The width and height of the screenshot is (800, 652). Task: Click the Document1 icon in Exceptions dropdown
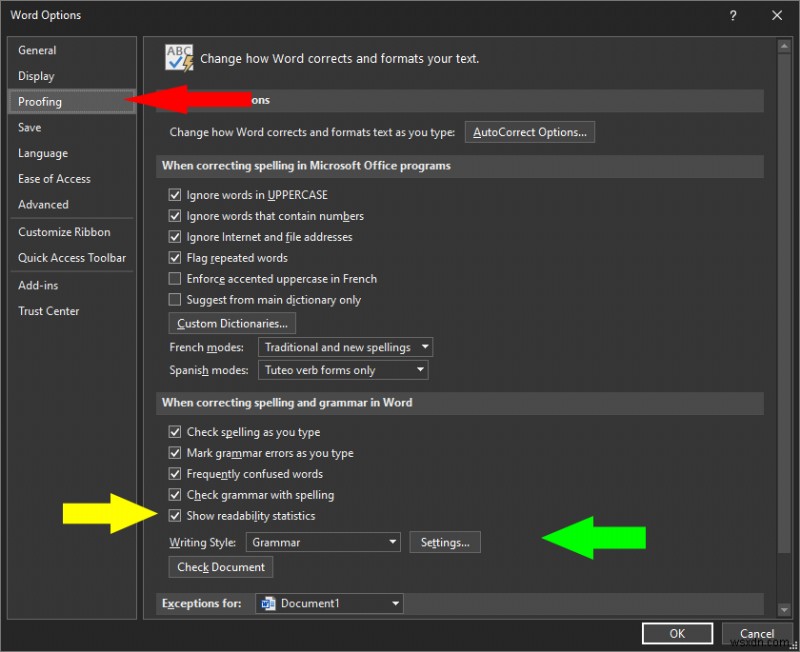[267, 603]
